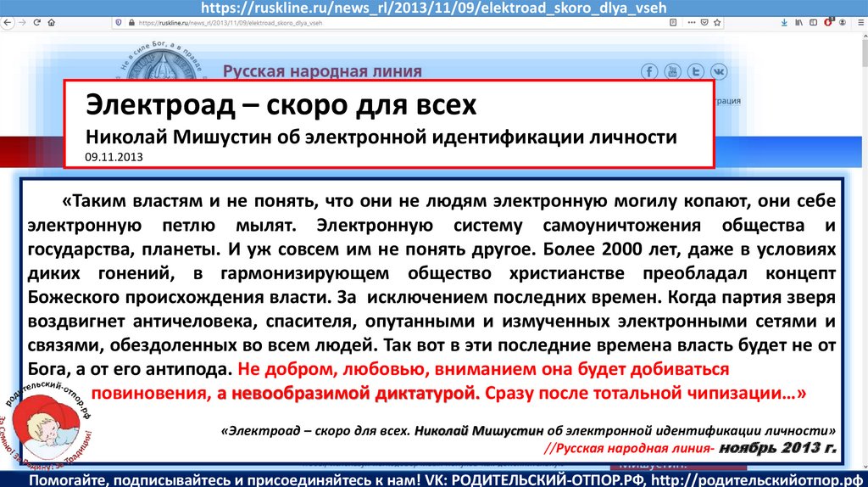This screenshot has width=868, height=487.
Task: Open the red Opera-style extension icon
Action: click(x=828, y=22)
